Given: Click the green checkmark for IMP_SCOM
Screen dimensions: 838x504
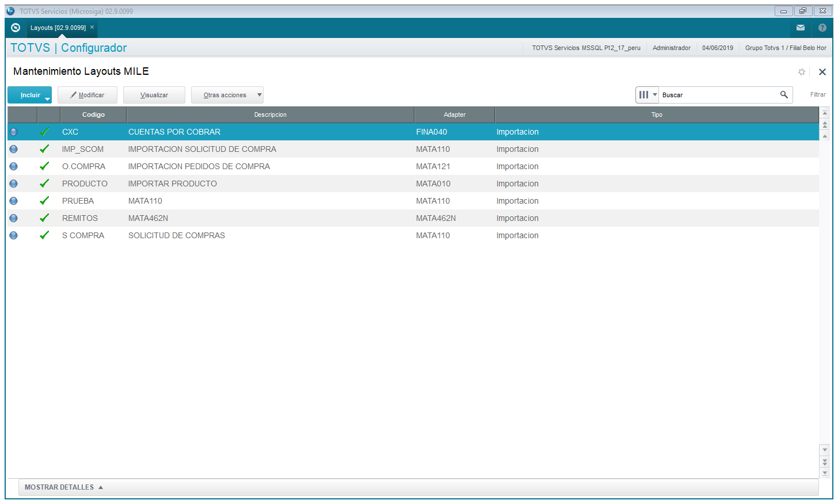Looking at the screenshot, I should pyautogui.click(x=44, y=149).
